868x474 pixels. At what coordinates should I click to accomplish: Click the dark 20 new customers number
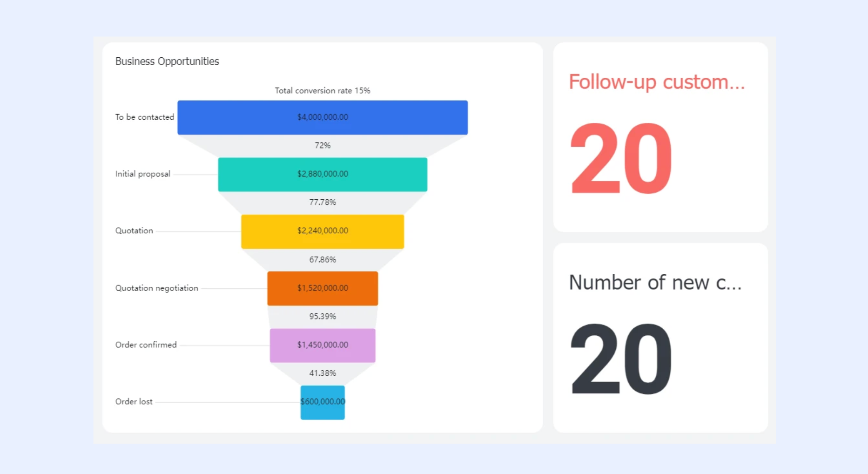621,359
